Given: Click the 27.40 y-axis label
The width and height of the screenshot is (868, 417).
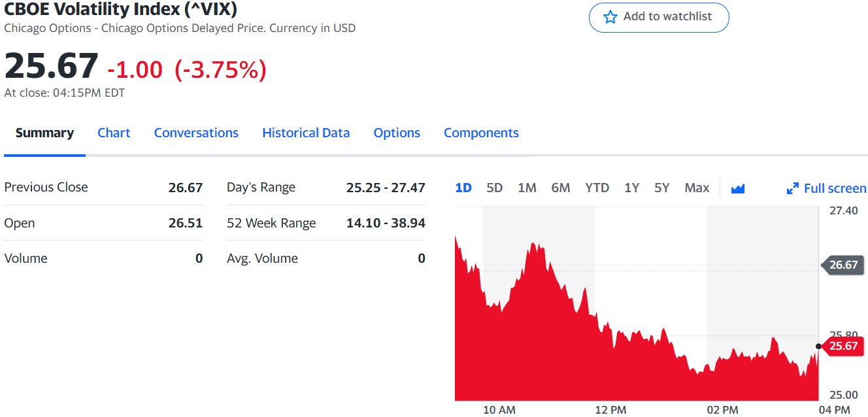Looking at the screenshot, I should pos(843,210).
